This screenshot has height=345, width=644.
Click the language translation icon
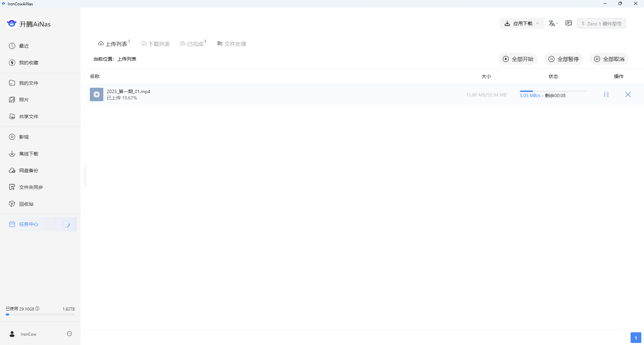click(x=551, y=23)
